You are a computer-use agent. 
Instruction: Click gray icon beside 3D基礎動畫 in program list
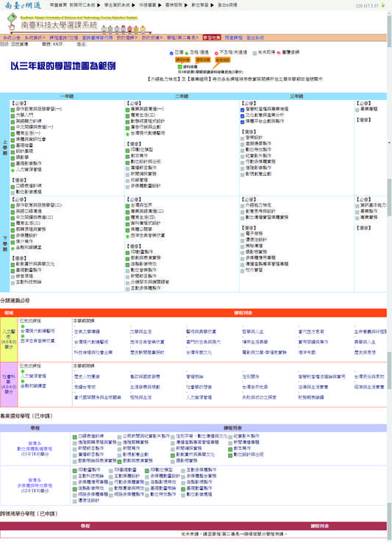click(x=111, y=471)
